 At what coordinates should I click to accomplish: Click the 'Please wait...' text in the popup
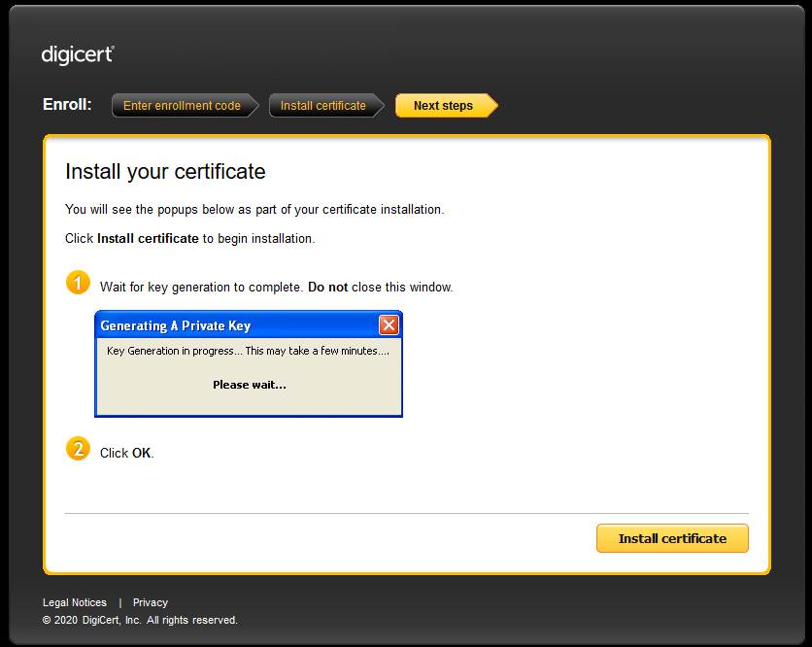coord(249,385)
